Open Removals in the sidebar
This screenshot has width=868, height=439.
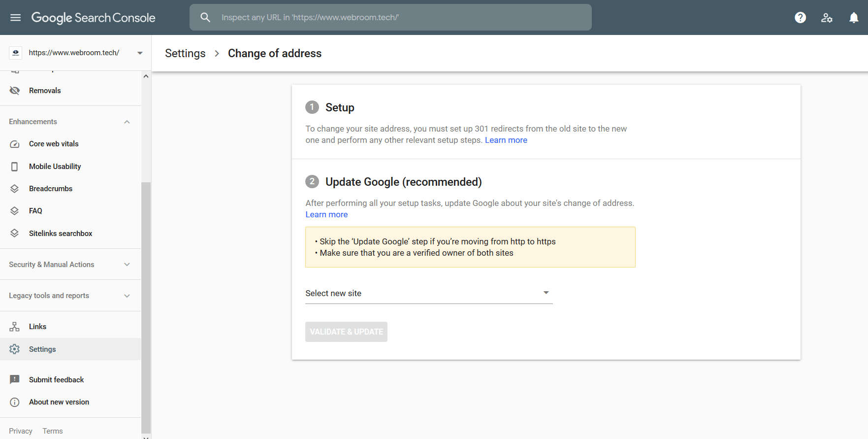click(x=45, y=91)
